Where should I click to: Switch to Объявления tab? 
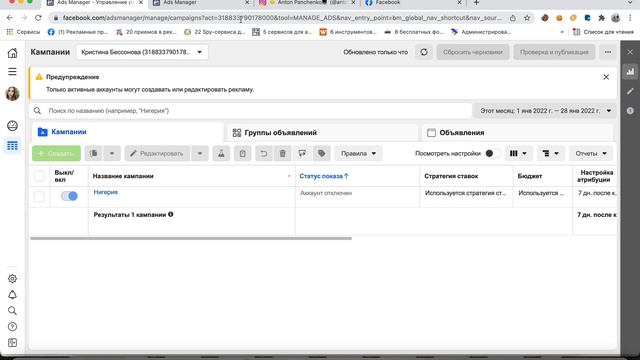[517, 133]
